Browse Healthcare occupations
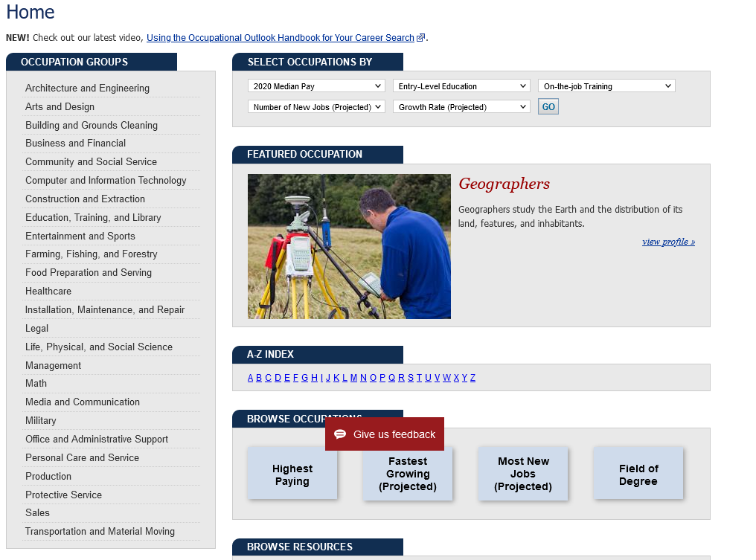 48,291
